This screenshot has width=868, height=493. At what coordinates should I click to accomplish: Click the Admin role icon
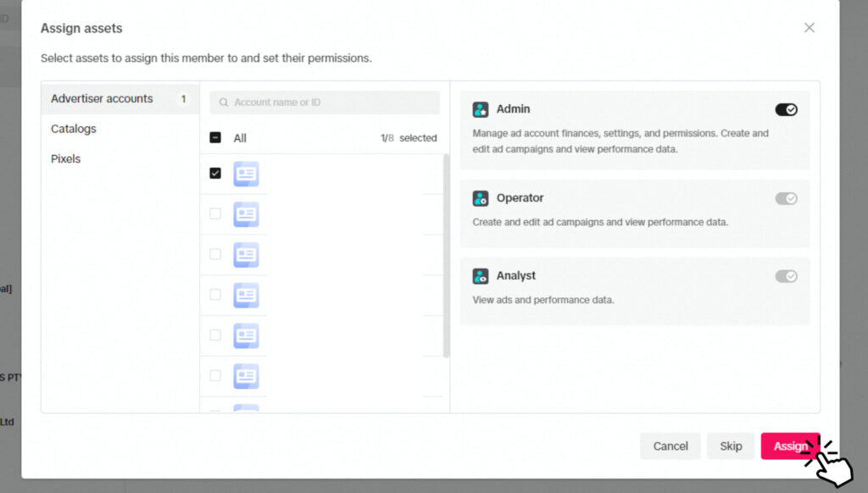click(481, 109)
